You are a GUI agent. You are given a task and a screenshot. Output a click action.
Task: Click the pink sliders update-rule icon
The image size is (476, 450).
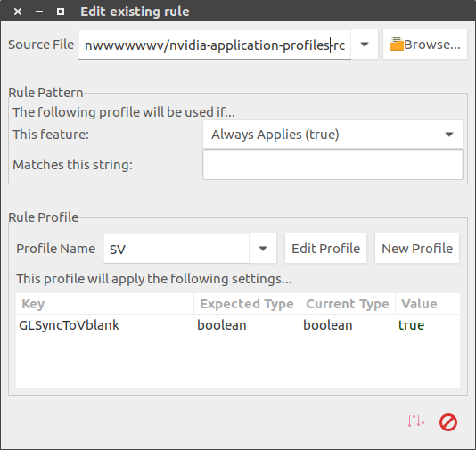click(416, 421)
